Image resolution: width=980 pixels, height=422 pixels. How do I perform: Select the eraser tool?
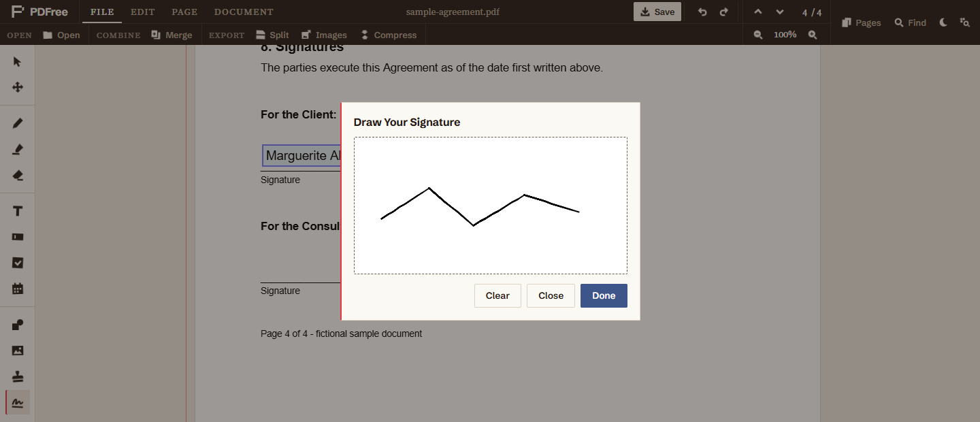pos(18,176)
